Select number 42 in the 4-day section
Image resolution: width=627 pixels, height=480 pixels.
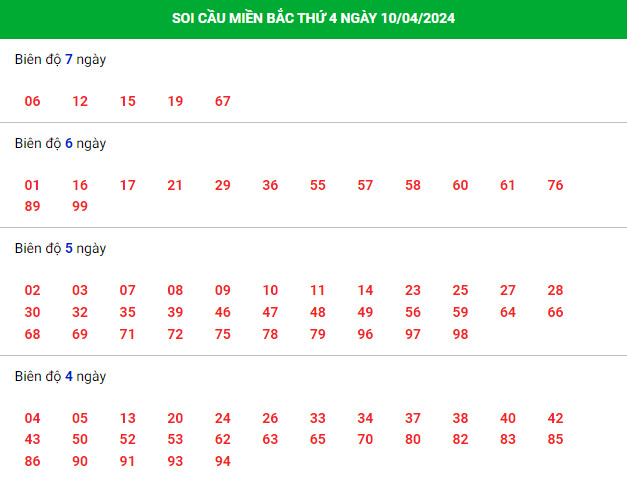(x=555, y=418)
